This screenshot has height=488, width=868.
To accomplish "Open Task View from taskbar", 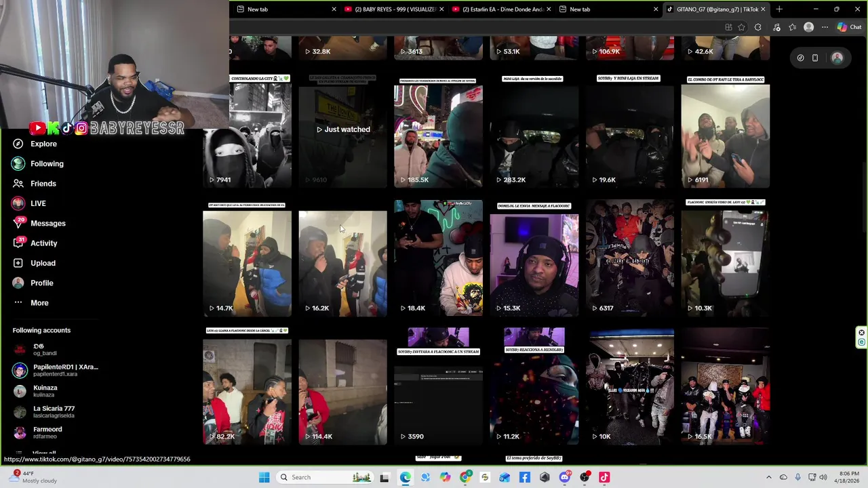I will (384, 477).
